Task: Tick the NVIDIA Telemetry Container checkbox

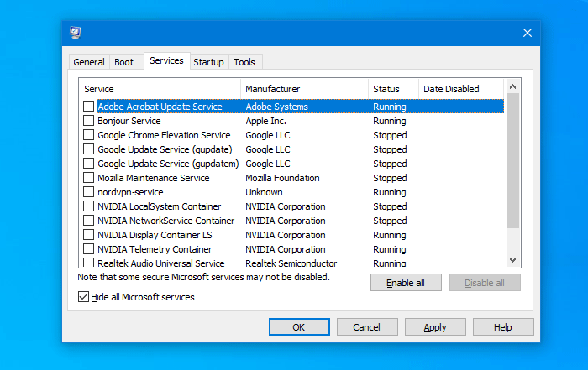Action: [89, 249]
